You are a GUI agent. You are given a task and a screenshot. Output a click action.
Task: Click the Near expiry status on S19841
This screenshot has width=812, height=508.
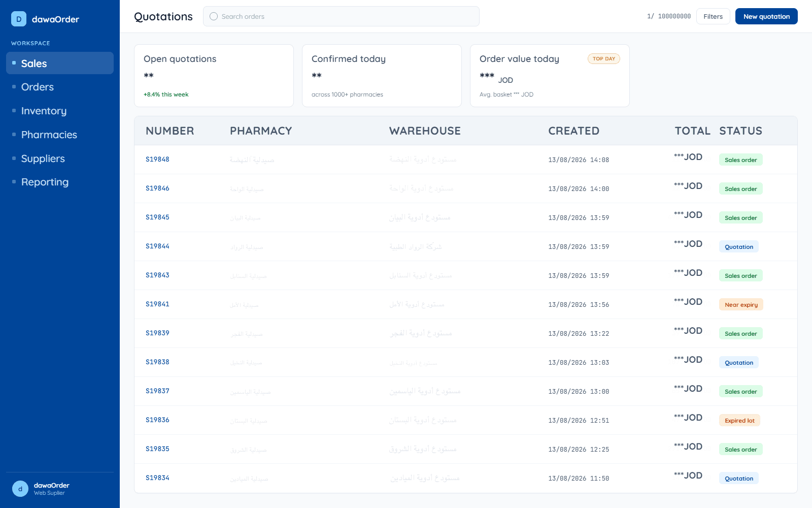coord(741,305)
